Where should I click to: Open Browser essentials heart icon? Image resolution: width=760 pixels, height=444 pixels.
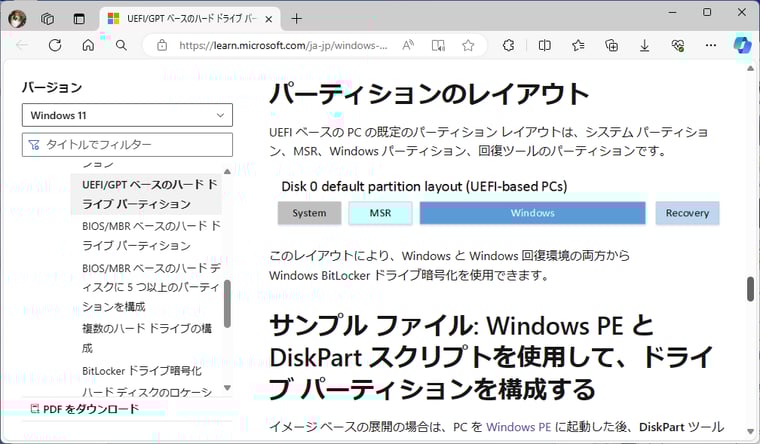[x=678, y=46]
